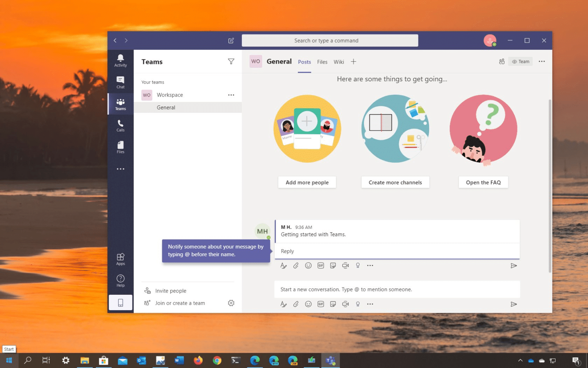The image size is (588, 368).
Task: Send praise with the award icon
Action: 358,265
